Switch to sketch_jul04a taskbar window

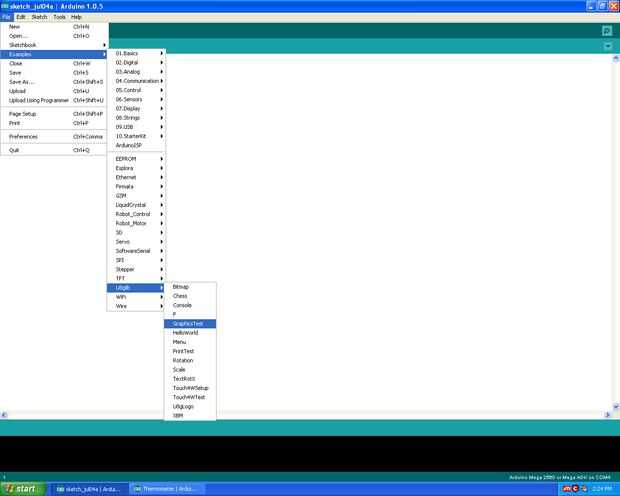pos(89,489)
